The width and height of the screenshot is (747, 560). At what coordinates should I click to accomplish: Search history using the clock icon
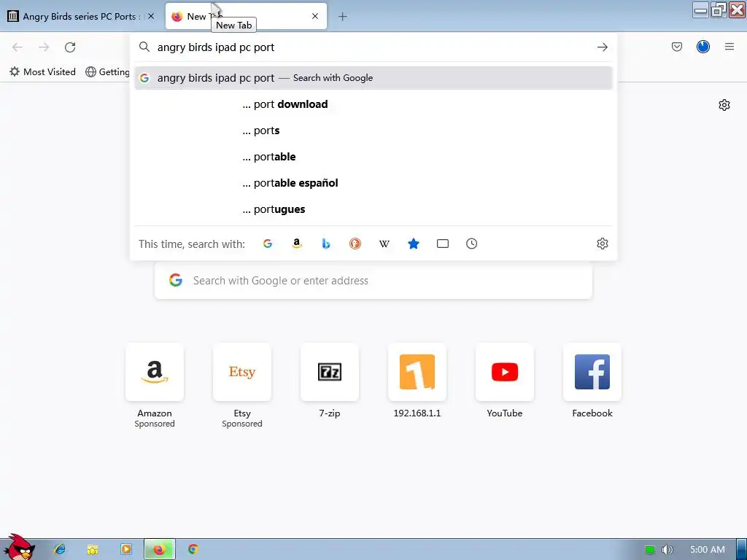pyautogui.click(x=472, y=244)
